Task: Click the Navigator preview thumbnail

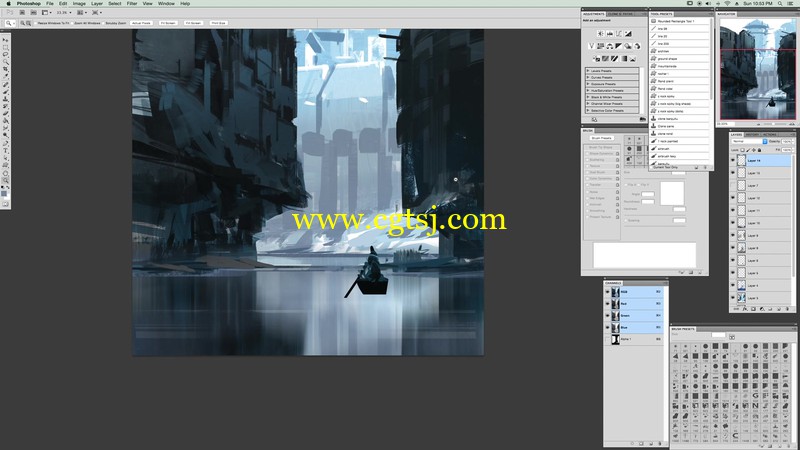Action: [757, 69]
